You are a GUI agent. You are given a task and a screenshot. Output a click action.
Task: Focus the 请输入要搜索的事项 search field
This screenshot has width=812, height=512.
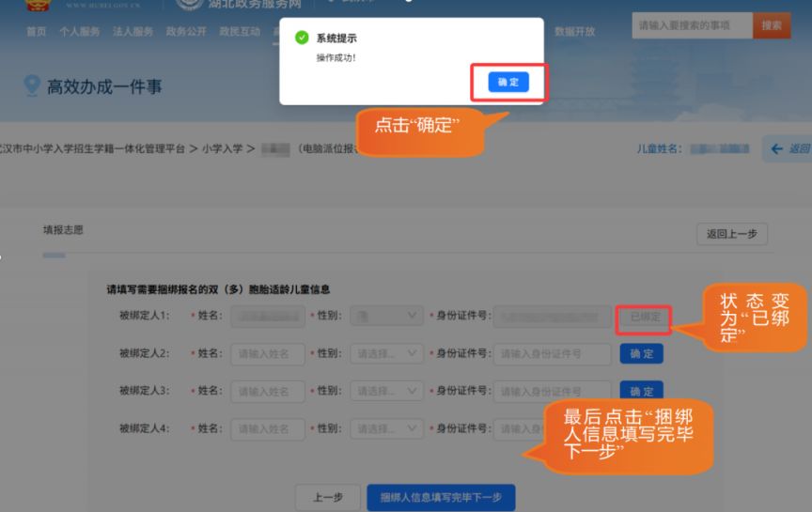[x=692, y=25]
